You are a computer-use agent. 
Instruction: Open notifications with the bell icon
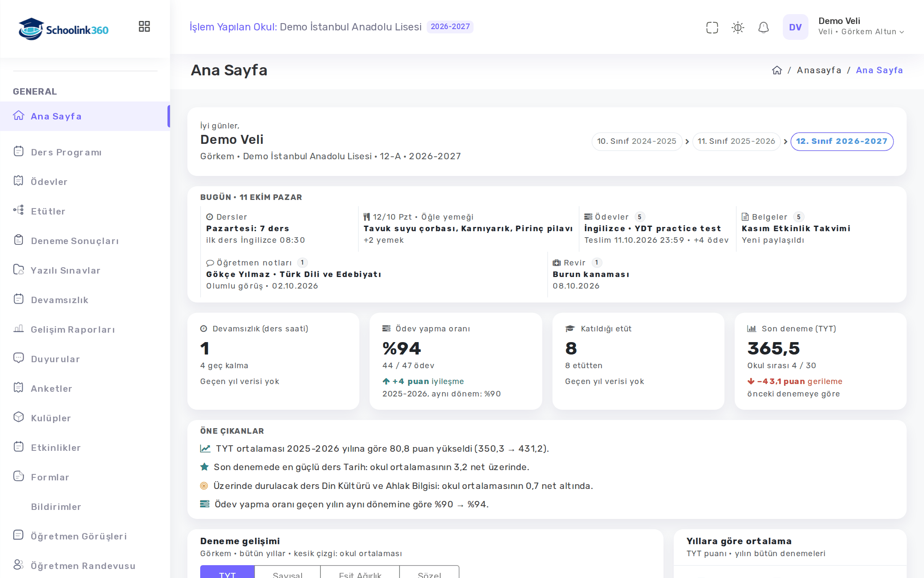pyautogui.click(x=764, y=28)
